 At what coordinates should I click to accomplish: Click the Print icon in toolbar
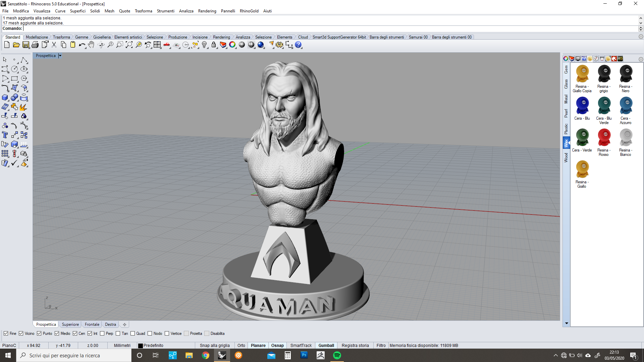point(35,45)
